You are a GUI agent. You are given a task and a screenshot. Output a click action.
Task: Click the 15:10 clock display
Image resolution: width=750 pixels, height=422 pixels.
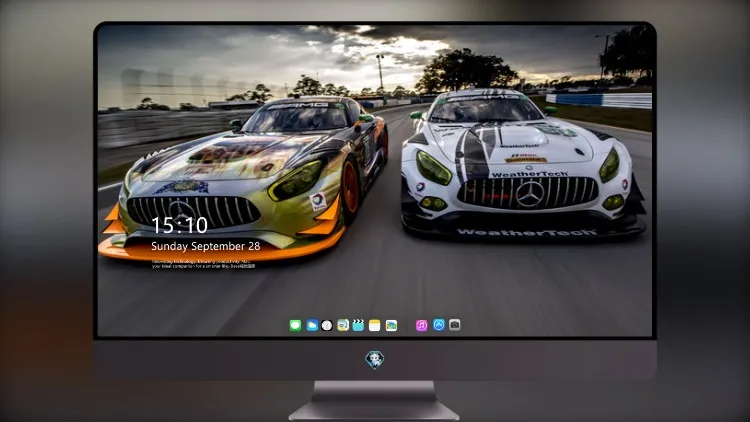click(179, 225)
